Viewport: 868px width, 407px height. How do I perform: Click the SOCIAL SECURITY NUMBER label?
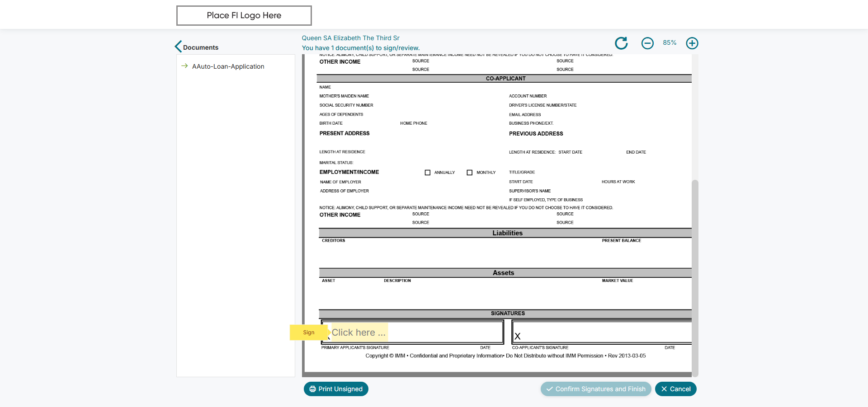pyautogui.click(x=346, y=105)
